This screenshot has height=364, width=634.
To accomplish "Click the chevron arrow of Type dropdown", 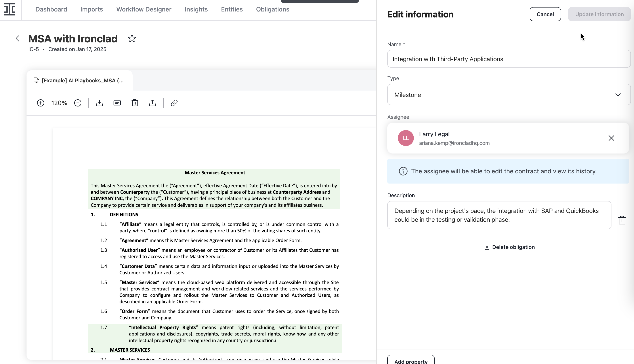I will pyautogui.click(x=618, y=95).
